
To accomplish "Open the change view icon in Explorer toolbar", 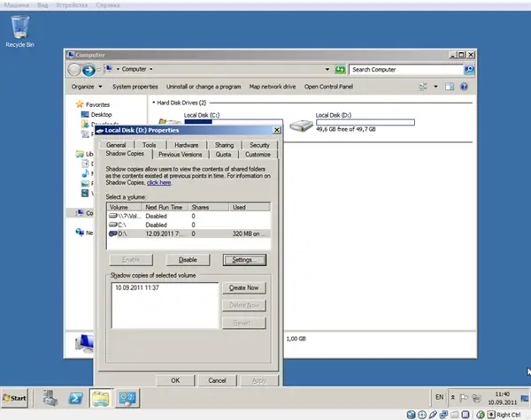I will pyautogui.click(x=423, y=87).
